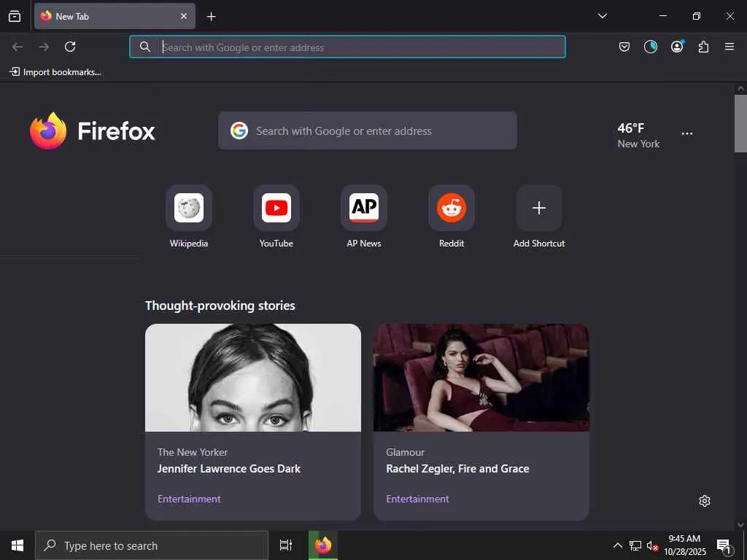This screenshot has height=560, width=747.
Task: Click Jennifer Lawrence Goes Dark headline
Action: [229, 469]
